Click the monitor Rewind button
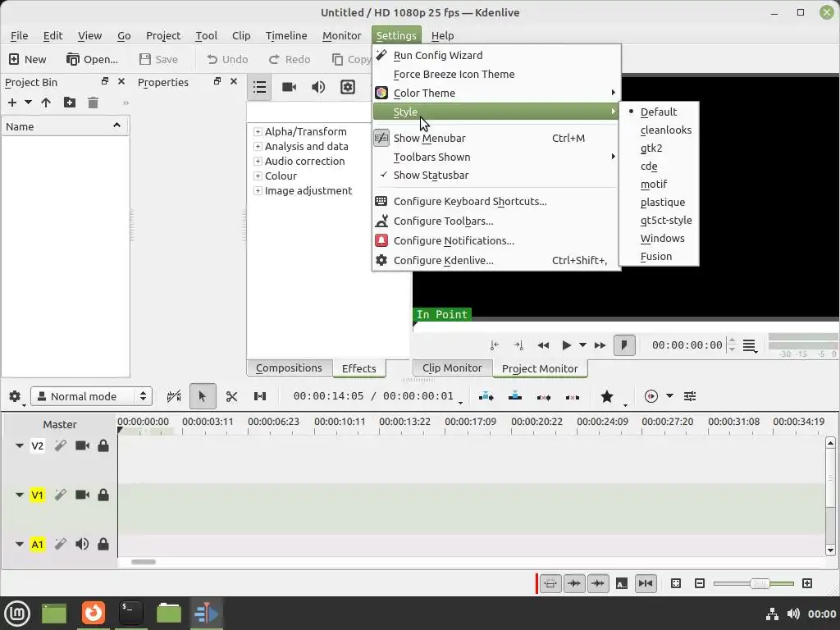The height and width of the screenshot is (630, 840). [x=543, y=345]
